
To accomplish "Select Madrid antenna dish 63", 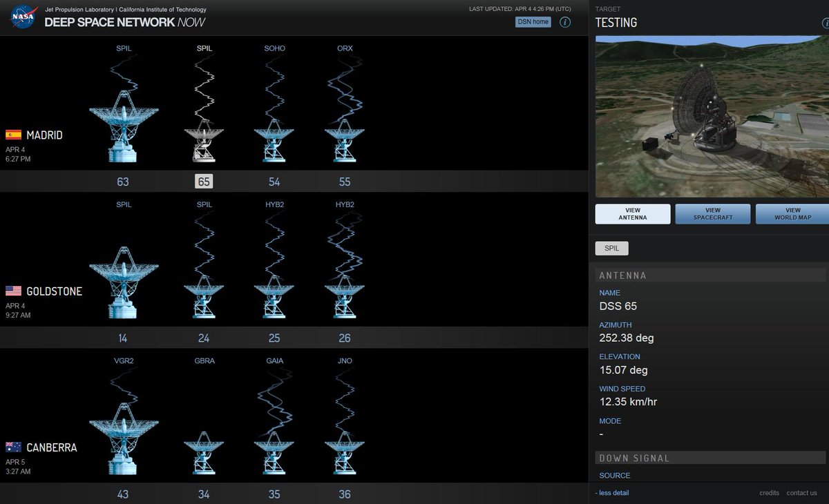I will tap(124, 126).
